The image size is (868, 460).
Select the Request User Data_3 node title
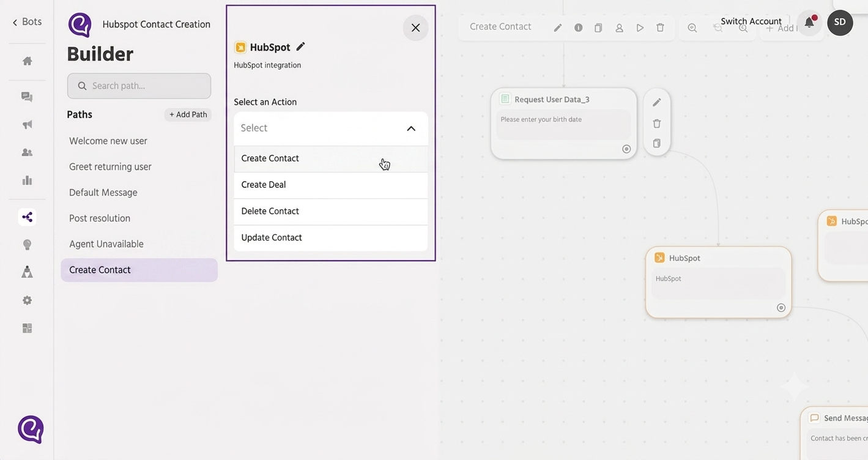[552, 99]
